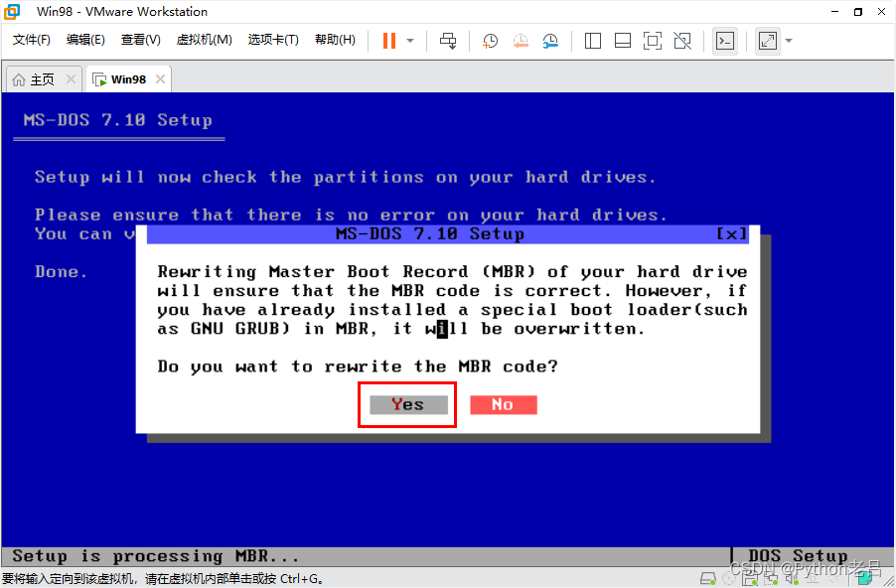This screenshot has height=588, width=896.
Task: Open the power options dropdown arrow next to pause
Action: point(410,41)
